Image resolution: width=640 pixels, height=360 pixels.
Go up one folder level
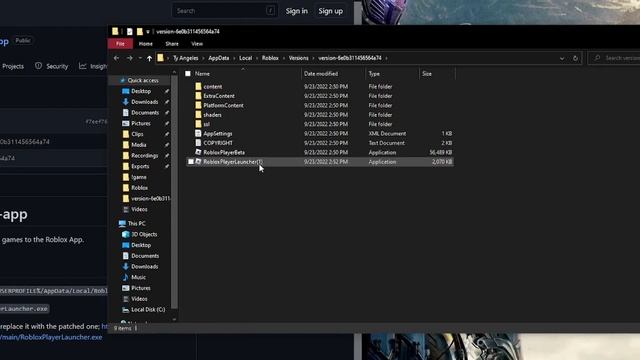point(149,58)
